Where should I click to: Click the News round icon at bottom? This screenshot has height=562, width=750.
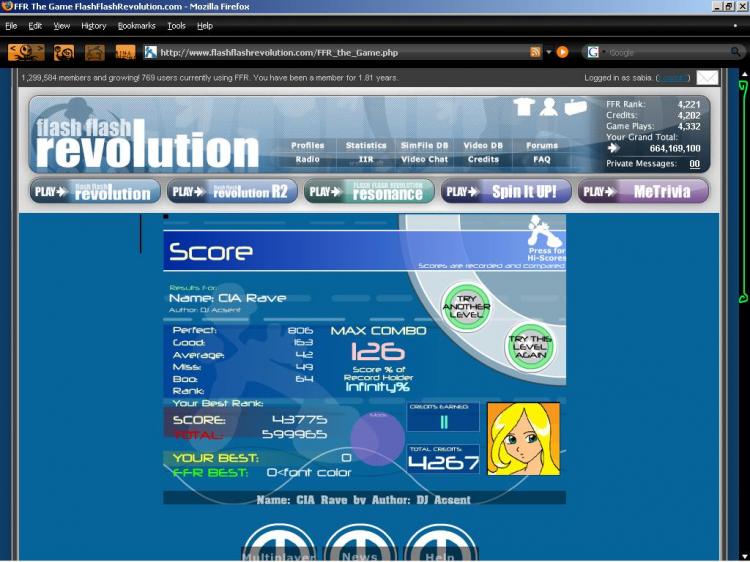tap(360, 544)
